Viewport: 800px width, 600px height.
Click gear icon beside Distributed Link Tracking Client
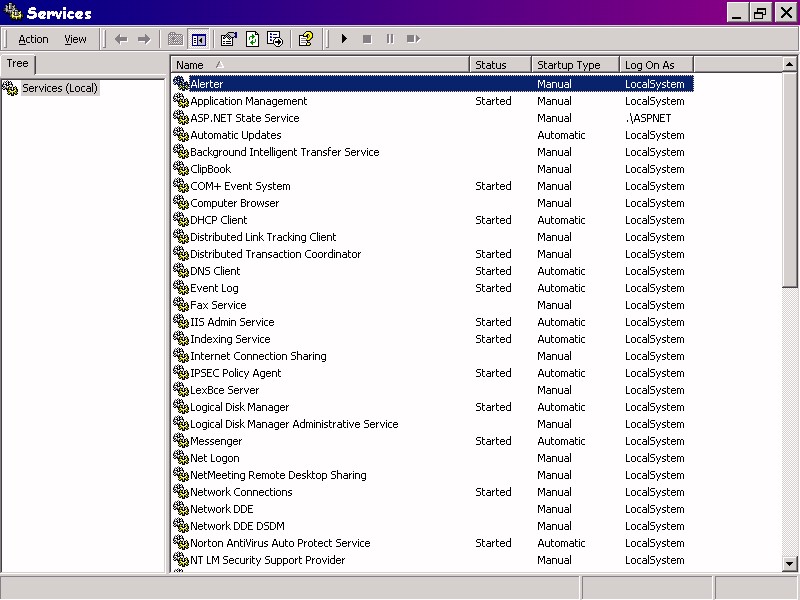tap(181, 236)
